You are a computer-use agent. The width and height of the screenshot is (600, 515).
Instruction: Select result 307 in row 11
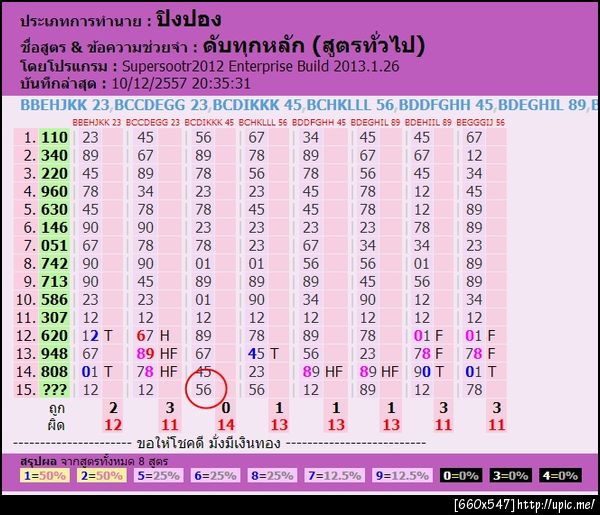pos(54,317)
